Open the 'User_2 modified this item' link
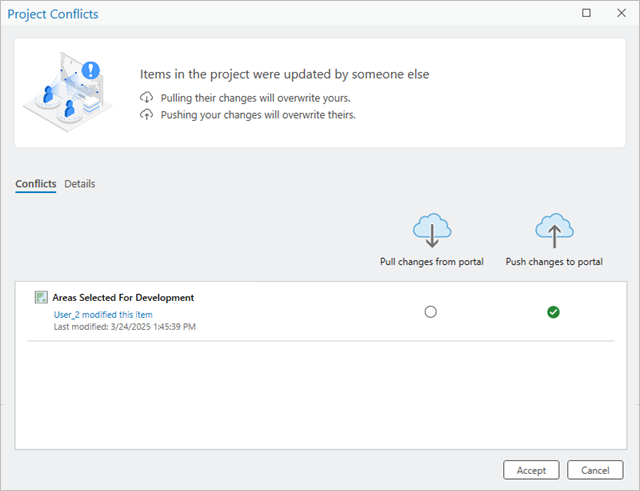The image size is (640, 491). click(x=103, y=314)
